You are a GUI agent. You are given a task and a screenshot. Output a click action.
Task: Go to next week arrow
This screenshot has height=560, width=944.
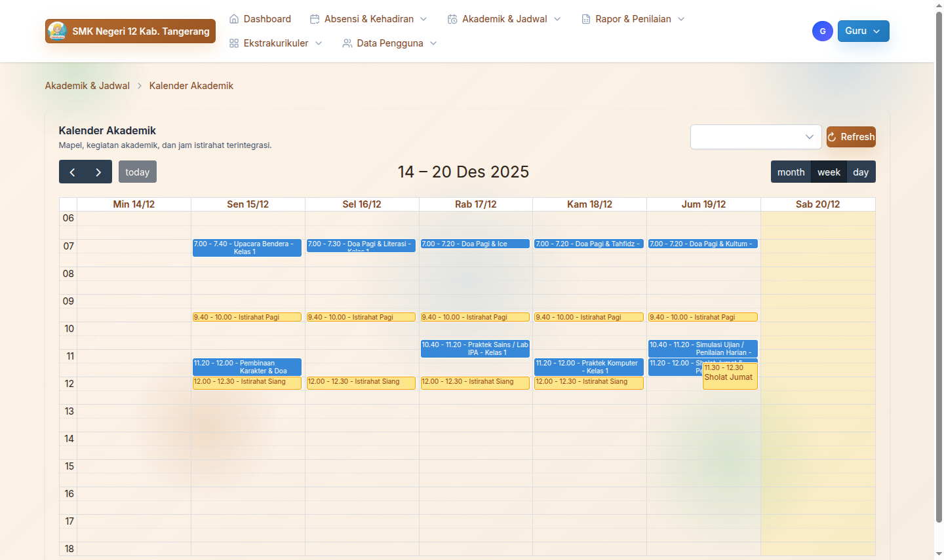point(98,172)
